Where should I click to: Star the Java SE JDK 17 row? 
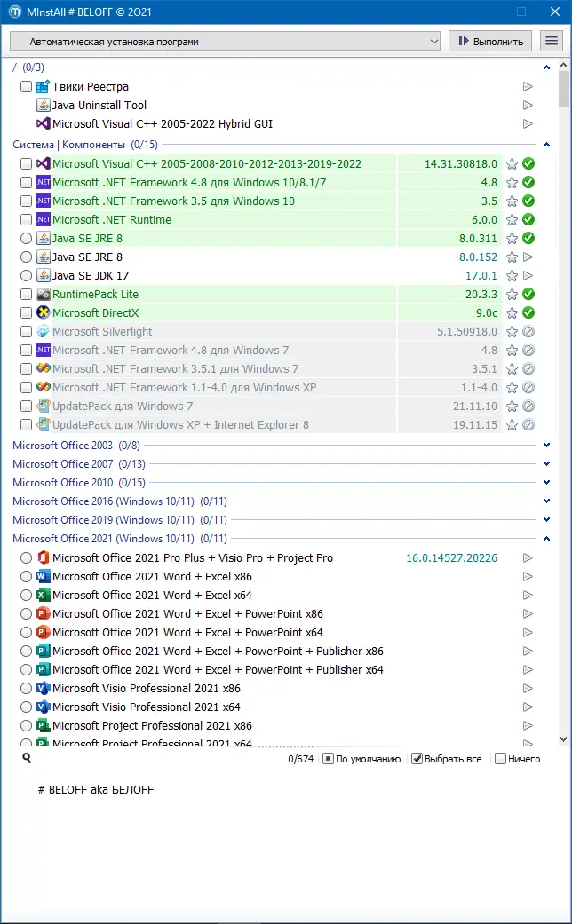coord(512,276)
